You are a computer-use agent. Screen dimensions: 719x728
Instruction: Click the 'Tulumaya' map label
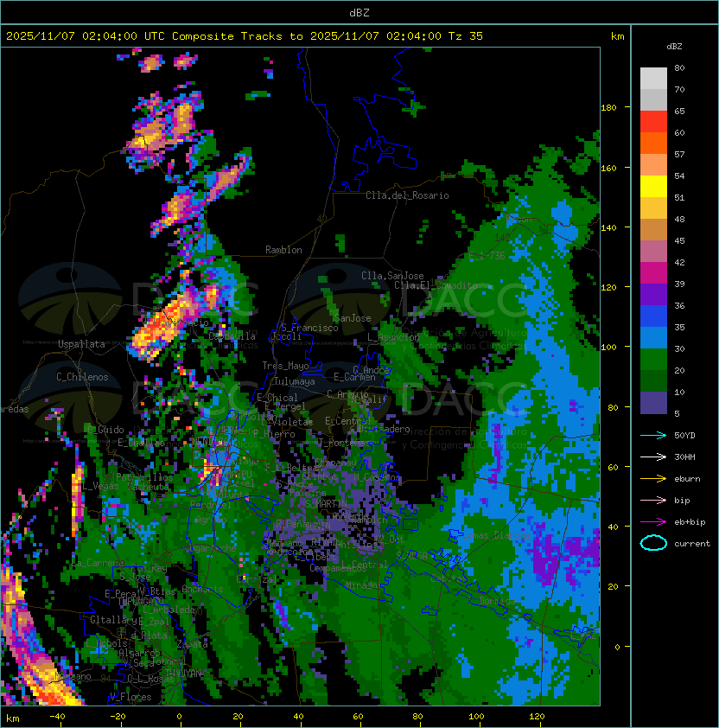[295, 381]
